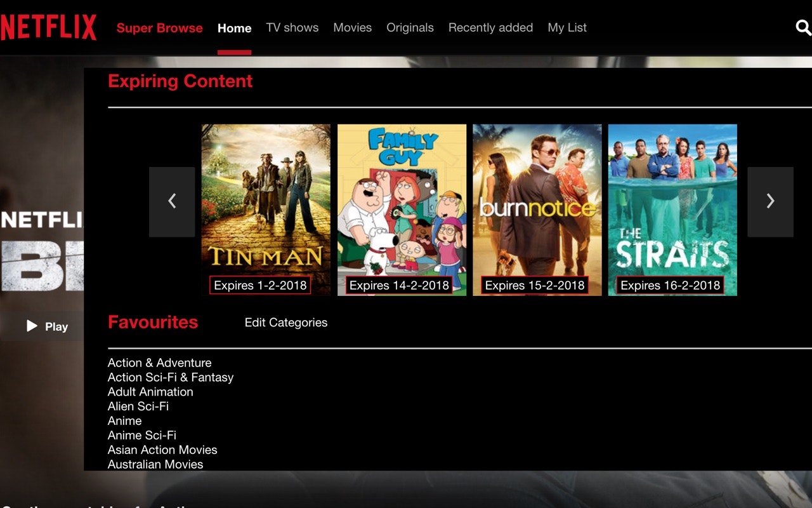Open the Action & Adventure category

[x=159, y=363]
